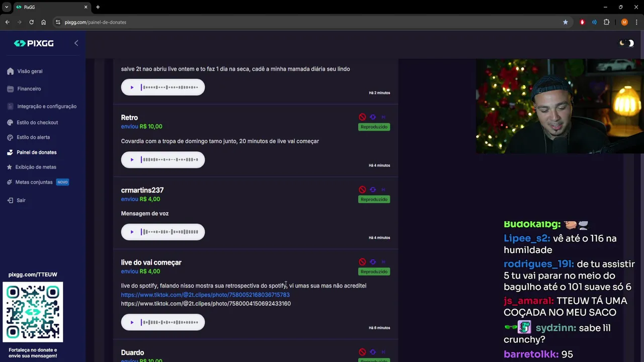644x362 pixels.
Task: Open Chrome's three-dot menu
Action: (636, 22)
